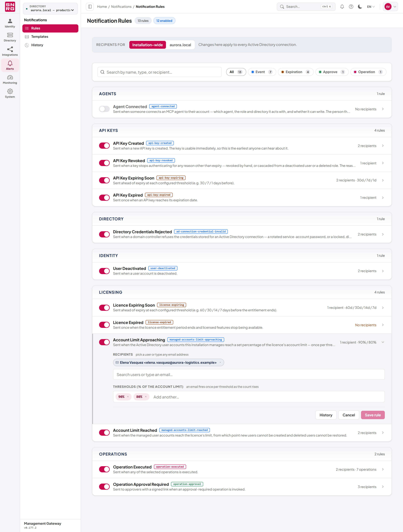Disable the Licence Expiring Soon toggle
The width and height of the screenshot is (403, 532).
click(x=104, y=308)
